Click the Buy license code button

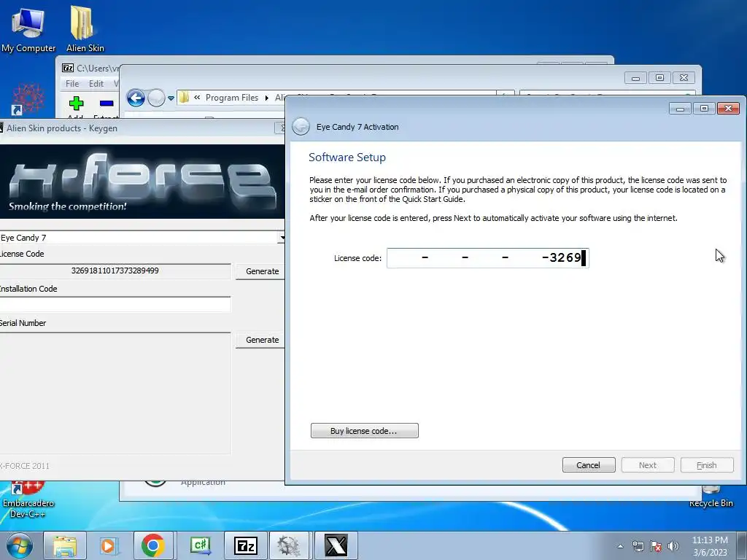[365, 430]
